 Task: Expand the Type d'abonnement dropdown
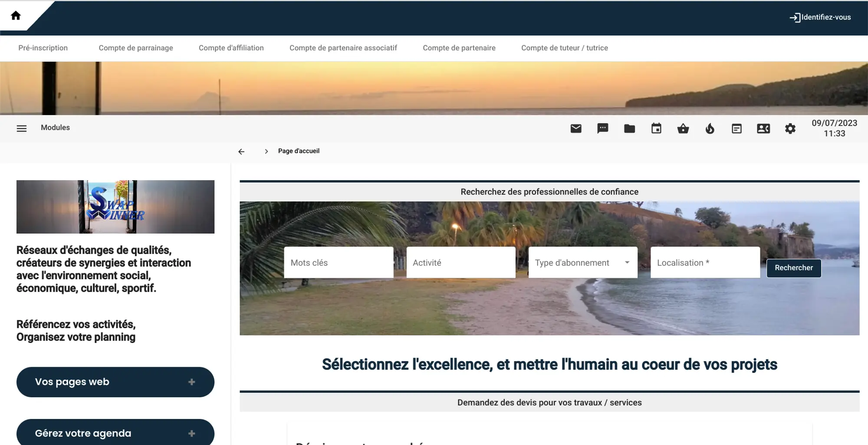[x=583, y=263]
